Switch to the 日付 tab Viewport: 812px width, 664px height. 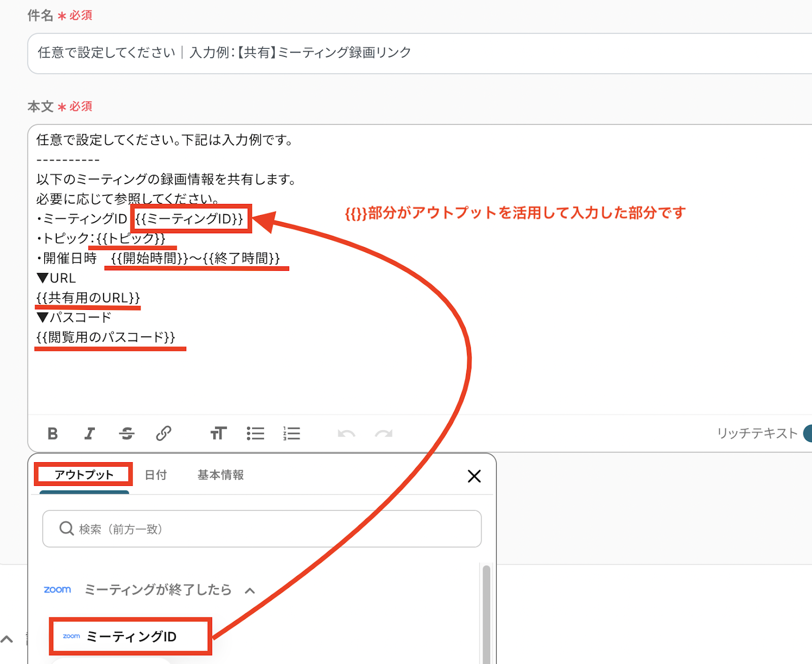pyautogui.click(x=156, y=475)
